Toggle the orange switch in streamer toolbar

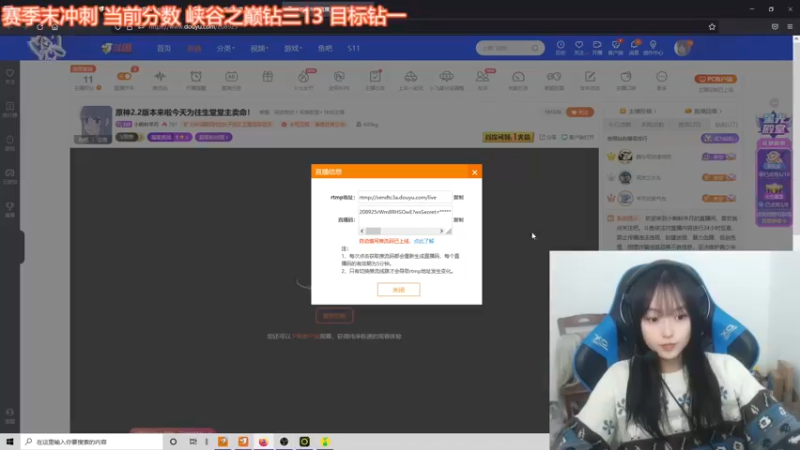[124, 77]
